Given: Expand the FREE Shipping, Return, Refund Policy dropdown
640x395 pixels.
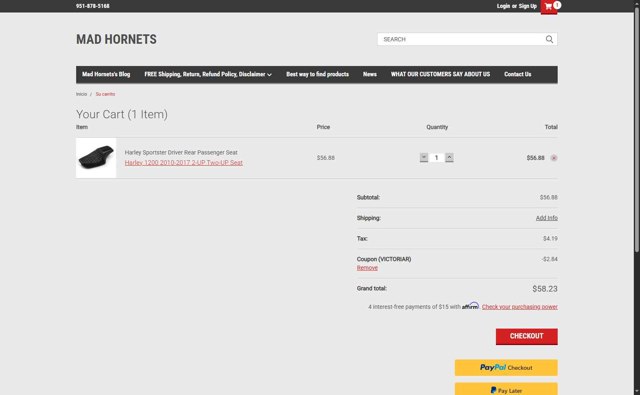Looking at the screenshot, I should [x=208, y=74].
